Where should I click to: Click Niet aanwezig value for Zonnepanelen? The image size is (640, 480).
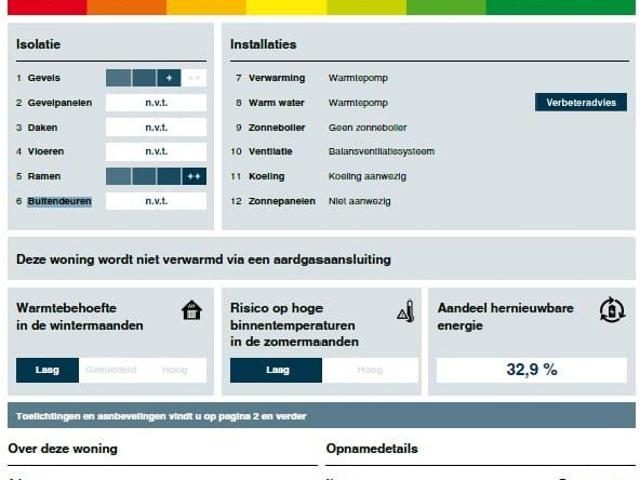(360, 201)
